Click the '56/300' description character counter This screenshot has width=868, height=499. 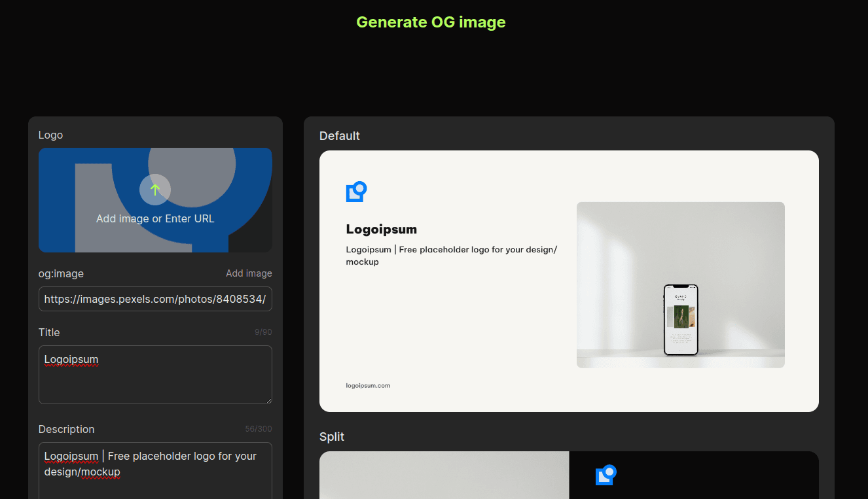coord(259,429)
